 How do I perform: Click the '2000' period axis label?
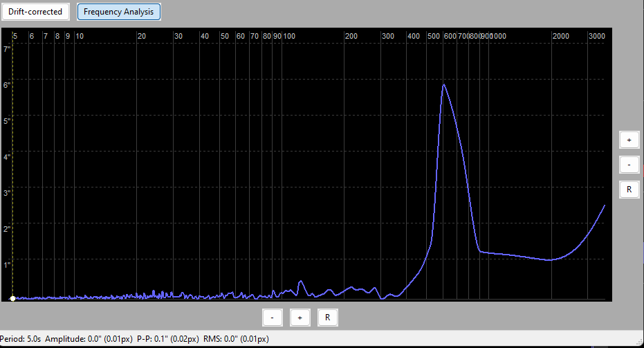coord(560,36)
